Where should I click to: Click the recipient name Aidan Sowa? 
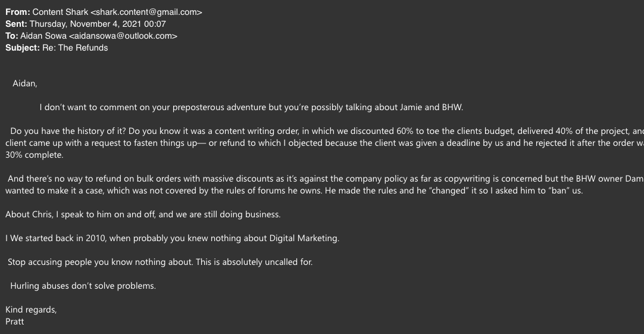coord(43,36)
